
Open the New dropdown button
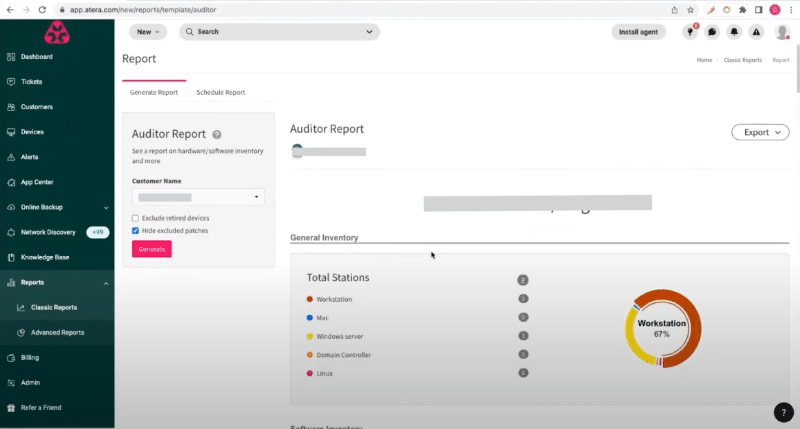pyautogui.click(x=148, y=32)
